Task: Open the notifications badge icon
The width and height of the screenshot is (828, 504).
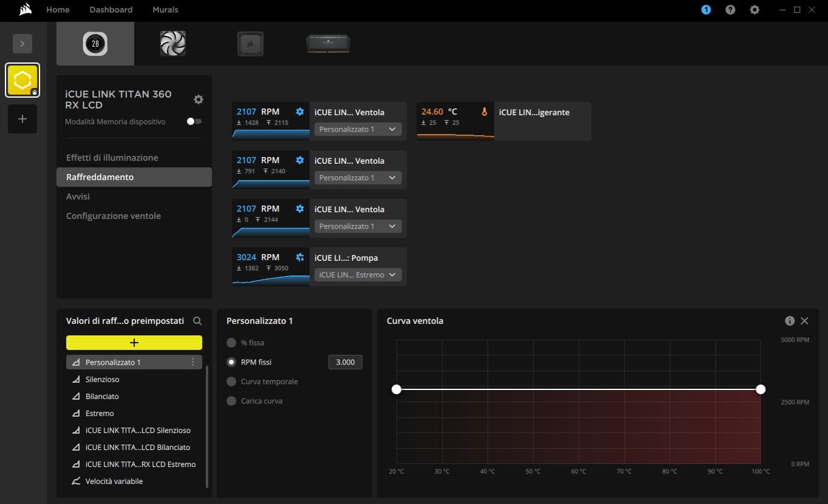Action: 706,10
